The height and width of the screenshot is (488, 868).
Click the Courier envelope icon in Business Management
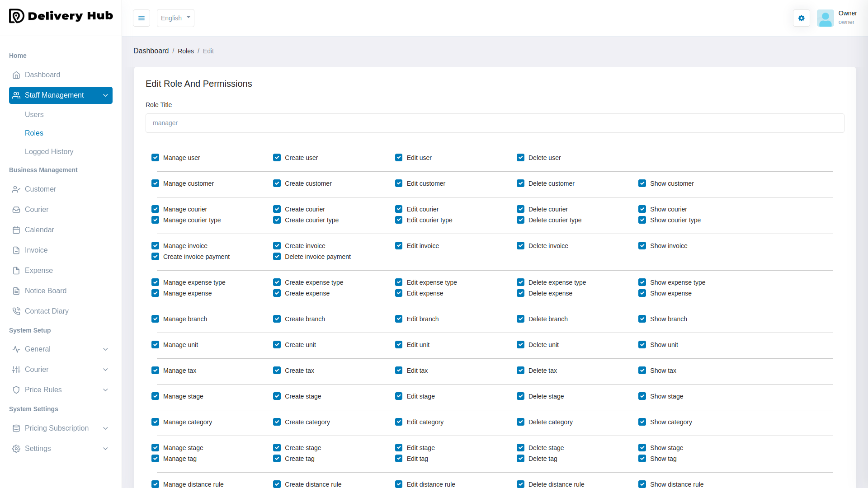click(x=16, y=209)
